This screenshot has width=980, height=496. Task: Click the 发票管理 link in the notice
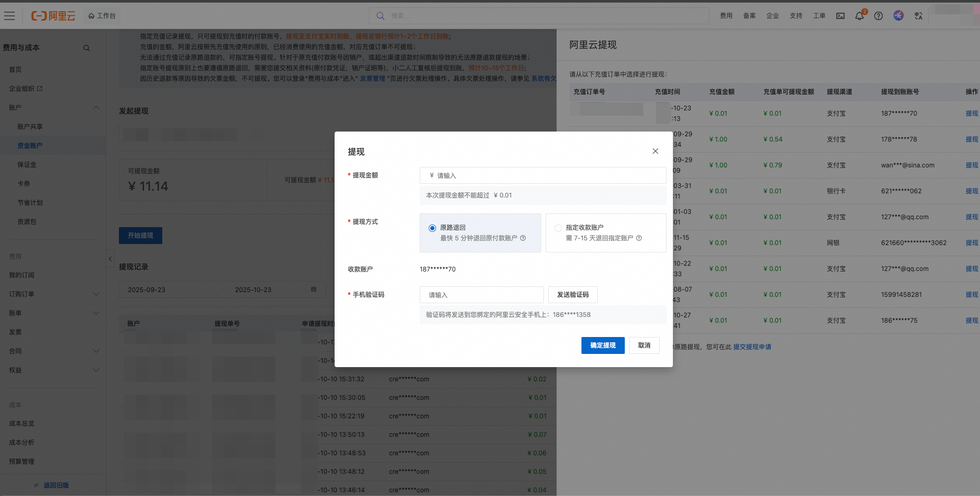point(373,79)
